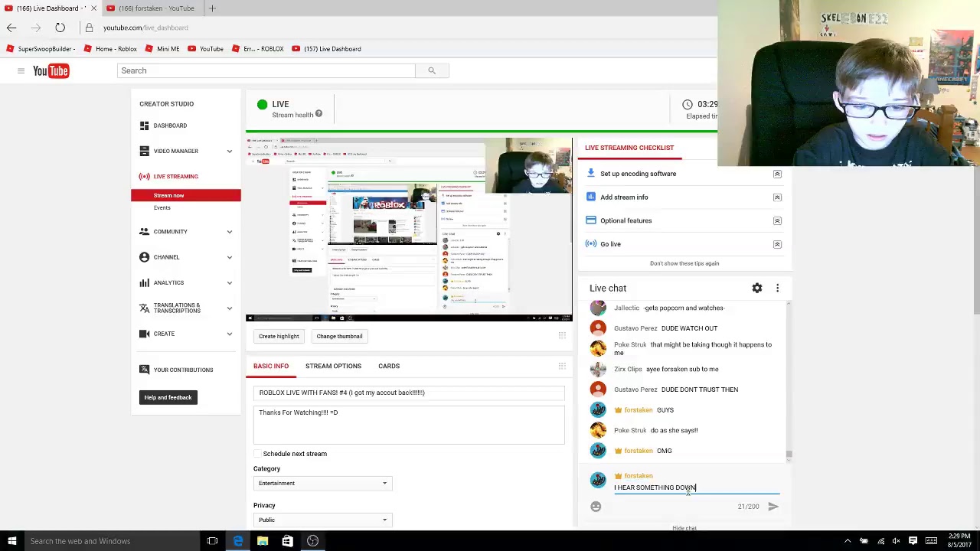
Task: Click Help and feedback button
Action: [168, 397]
